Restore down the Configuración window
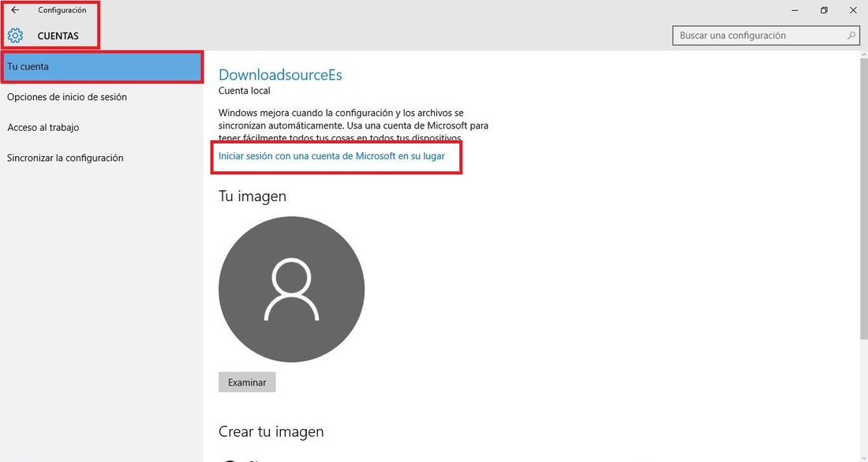The image size is (868, 462). [x=825, y=10]
